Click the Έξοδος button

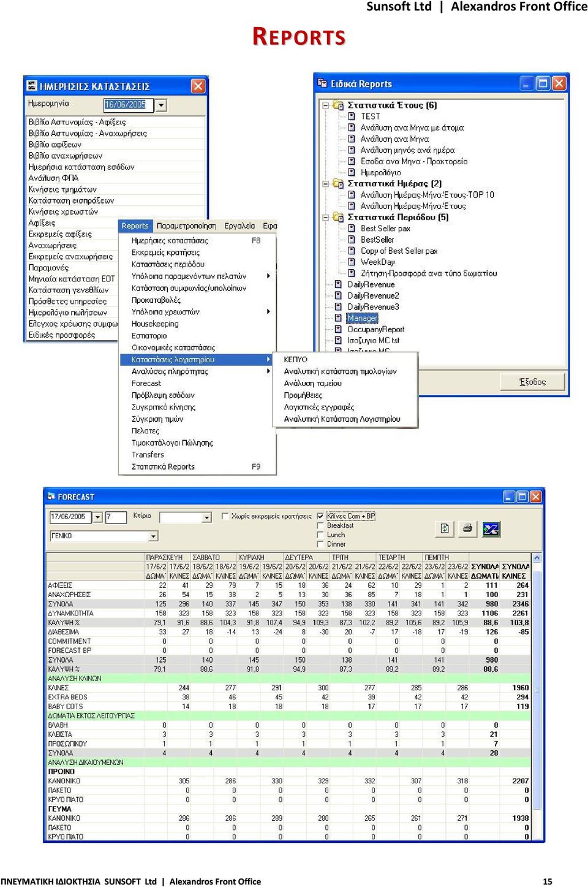click(x=532, y=382)
